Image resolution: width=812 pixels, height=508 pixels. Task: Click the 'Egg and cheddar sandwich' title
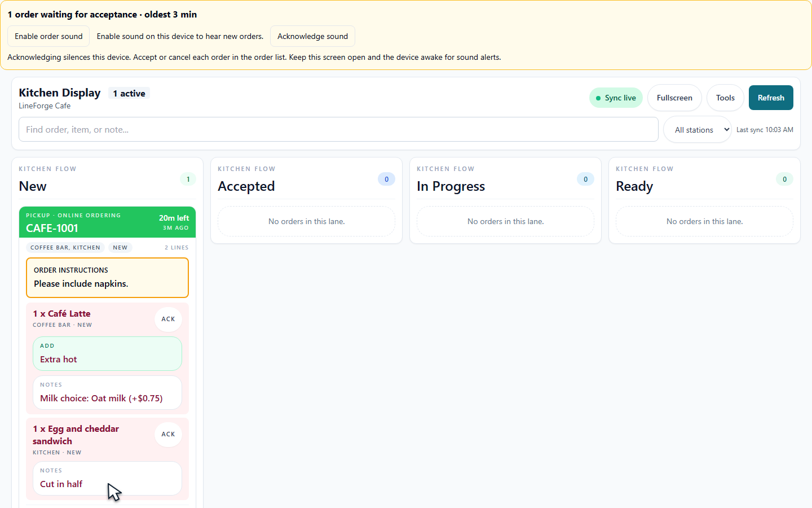[76, 435]
